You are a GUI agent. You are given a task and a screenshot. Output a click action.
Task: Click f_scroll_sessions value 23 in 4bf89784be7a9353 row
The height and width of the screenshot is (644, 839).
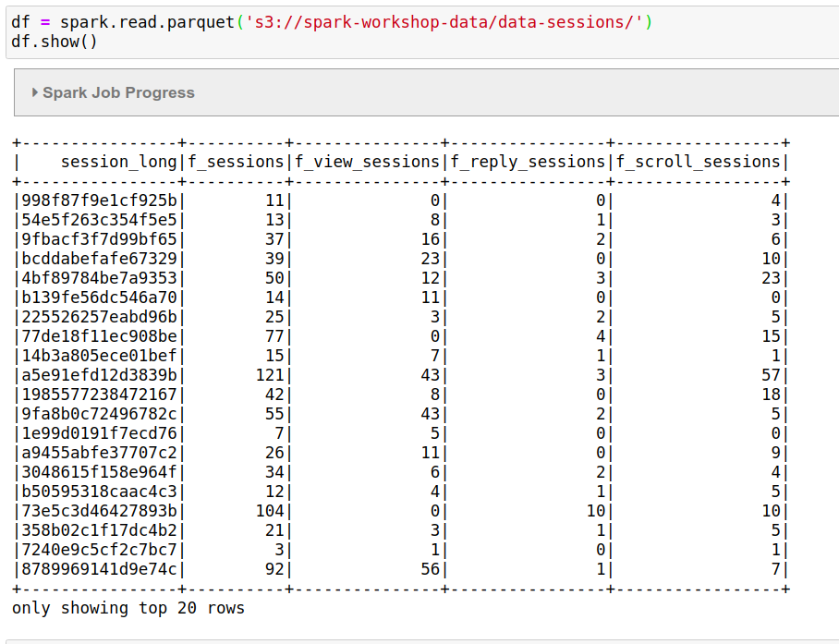(771, 278)
